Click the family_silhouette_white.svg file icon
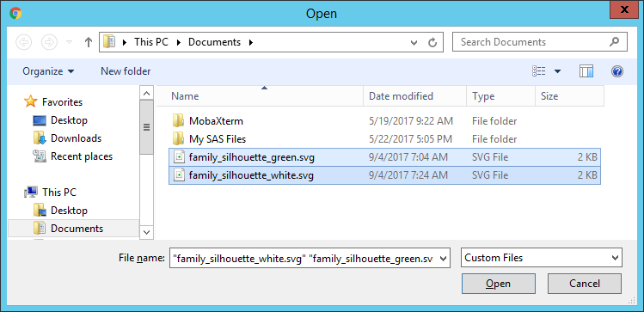644x312 pixels. pos(179,175)
